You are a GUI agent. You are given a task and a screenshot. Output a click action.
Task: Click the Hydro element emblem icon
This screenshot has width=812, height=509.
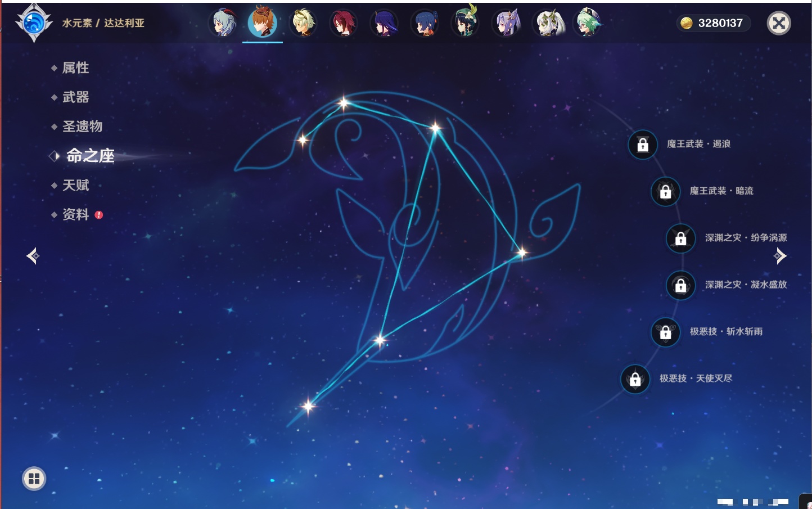point(33,23)
